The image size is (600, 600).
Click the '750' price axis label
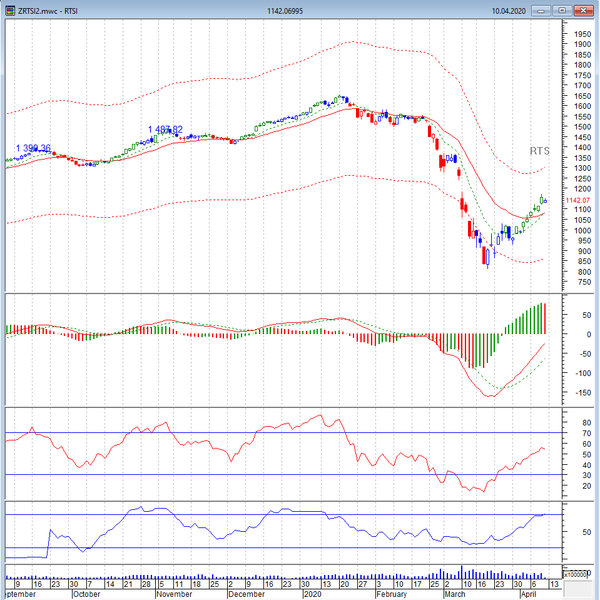point(585,282)
